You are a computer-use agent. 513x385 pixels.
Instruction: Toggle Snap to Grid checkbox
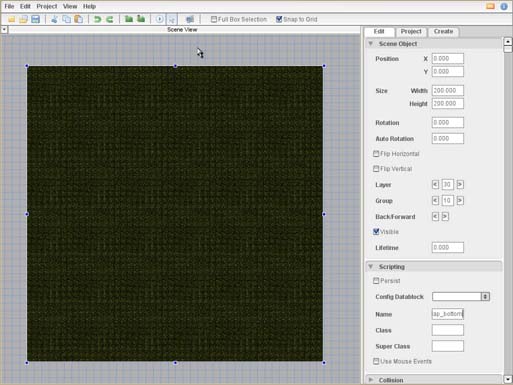pyautogui.click(x=279, y=19)
